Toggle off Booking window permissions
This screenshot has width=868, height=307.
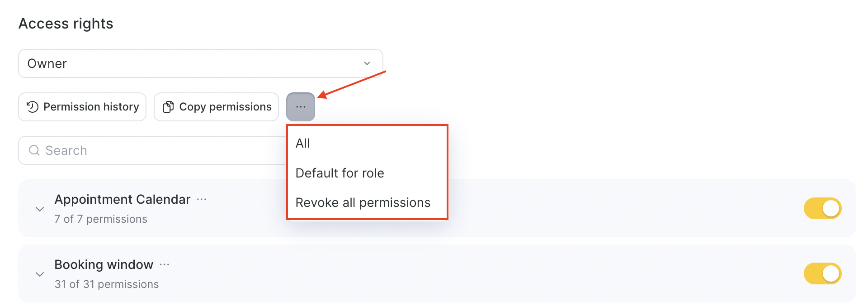click(822, 273)
